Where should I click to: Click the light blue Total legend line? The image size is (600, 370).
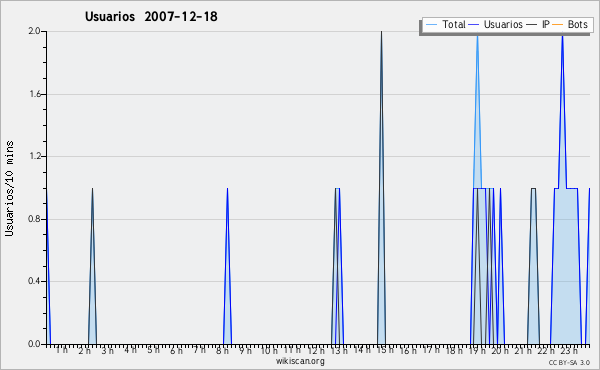(431, 24)
